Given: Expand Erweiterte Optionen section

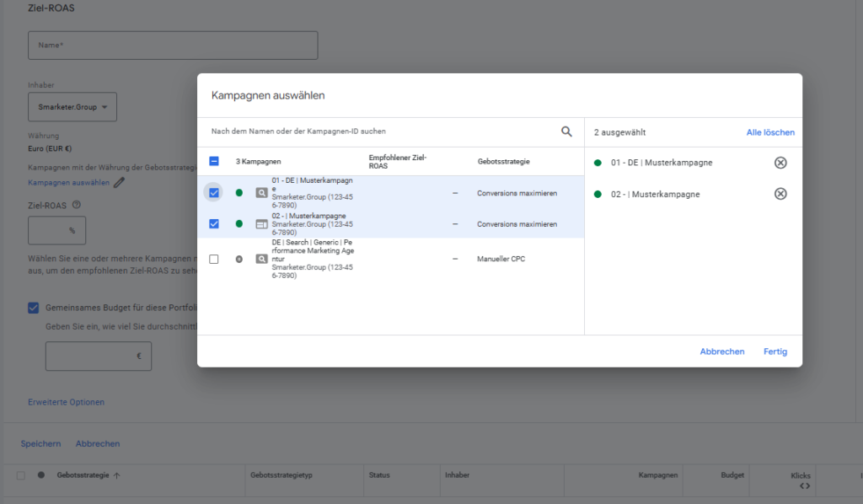Looking at the screenshot, I should [67, 402].
